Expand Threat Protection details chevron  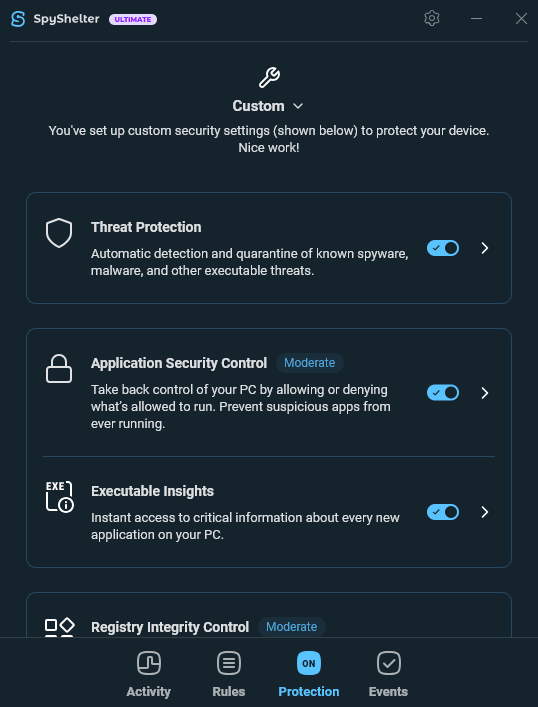point(485,248)
